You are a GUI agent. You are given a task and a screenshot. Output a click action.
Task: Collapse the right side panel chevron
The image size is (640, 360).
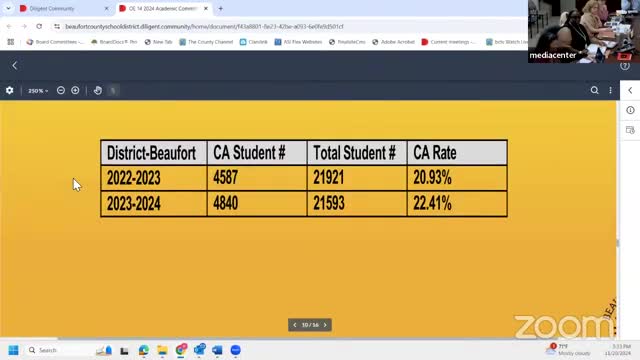pos(630,90)
